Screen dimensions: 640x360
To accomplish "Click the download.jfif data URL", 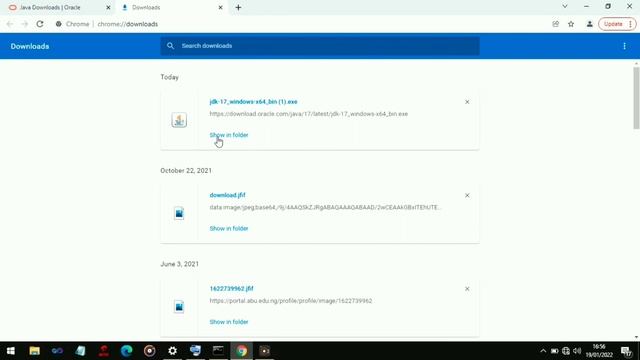I will click(x=325, y=207).
